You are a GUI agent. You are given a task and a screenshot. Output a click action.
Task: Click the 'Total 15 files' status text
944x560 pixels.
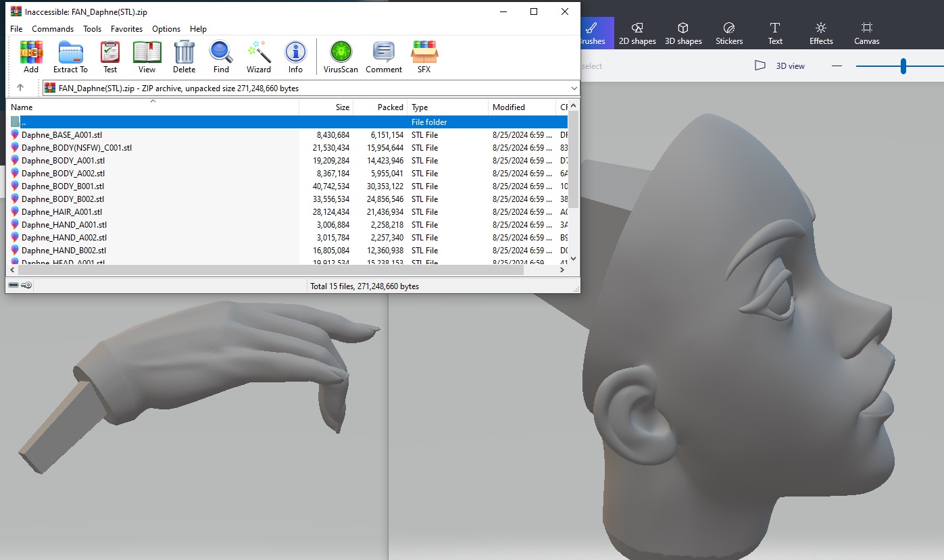[x=364, y=286]
